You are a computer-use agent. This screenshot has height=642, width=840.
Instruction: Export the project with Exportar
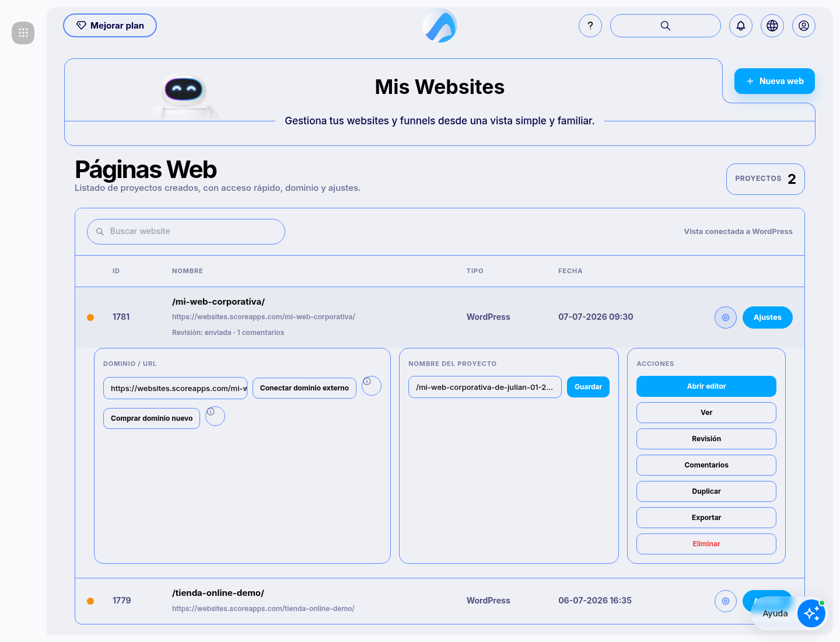coord(706,518)
